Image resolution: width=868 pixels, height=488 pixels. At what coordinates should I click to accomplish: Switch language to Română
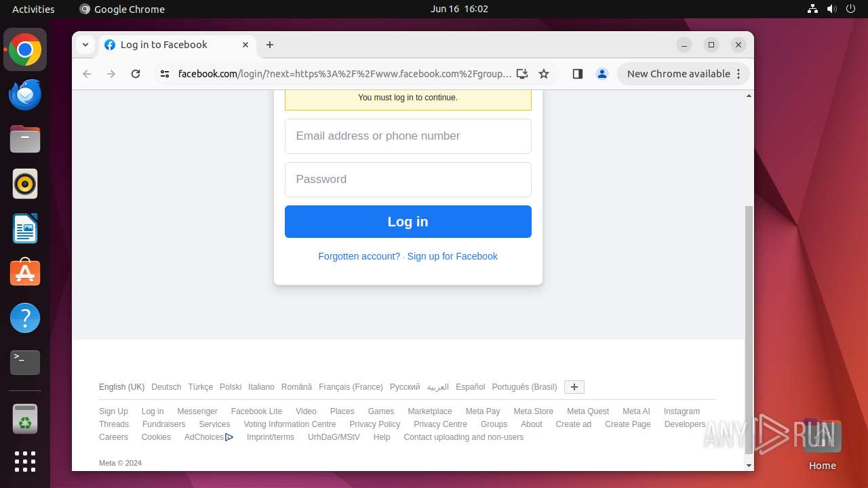tap(296, 387)
